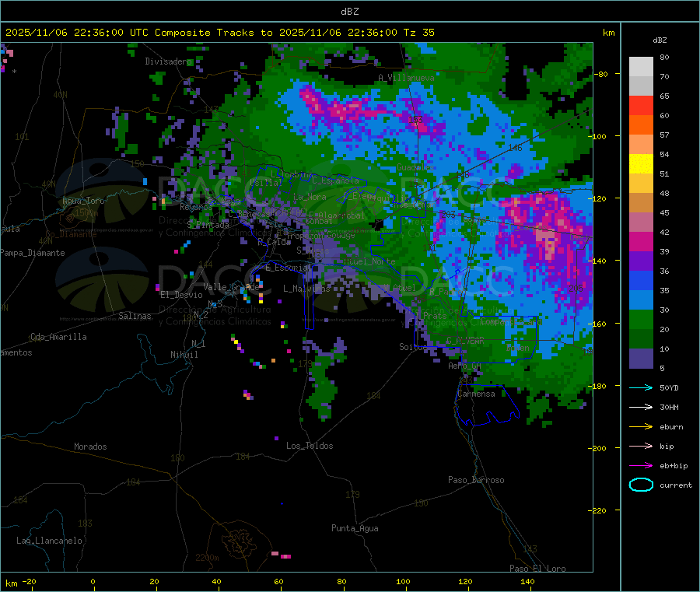The width and height of the screenshot is (700, 592).
Task: Click the 'eburn' legend label
Action: [x=671, y=427]
